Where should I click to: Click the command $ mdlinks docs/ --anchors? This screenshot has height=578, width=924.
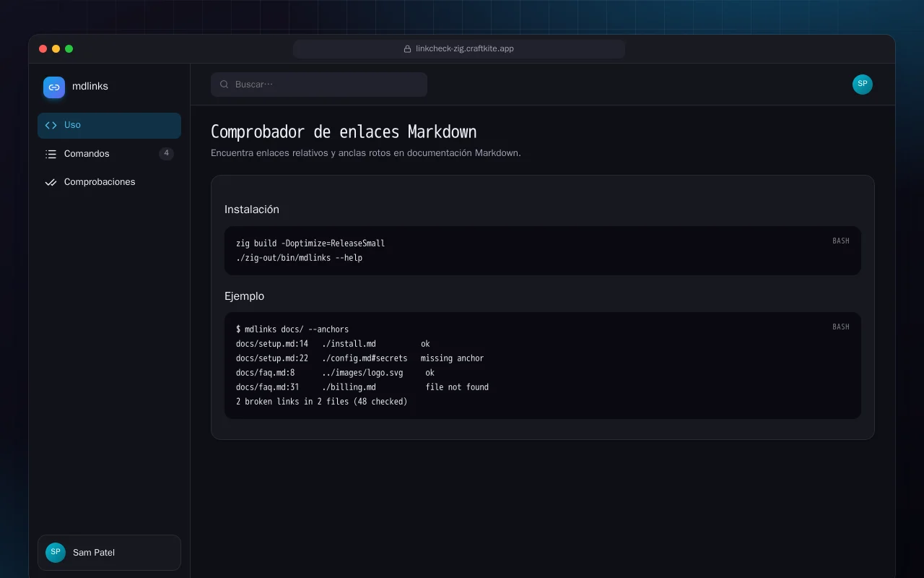pyautogui.click(x=292, y=329)
